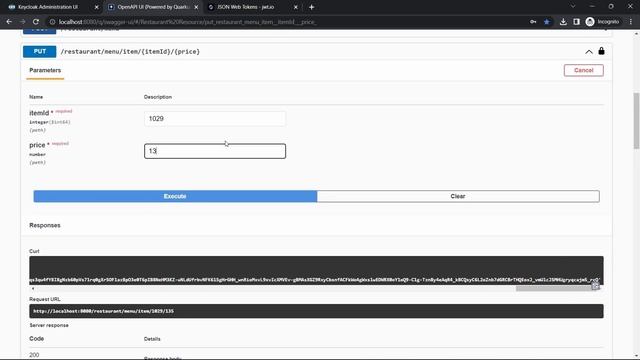640x360 pixels.
Task: Click the /restaurant/menu/item/{itemId}/{price} path
Action: click(130, 51)
